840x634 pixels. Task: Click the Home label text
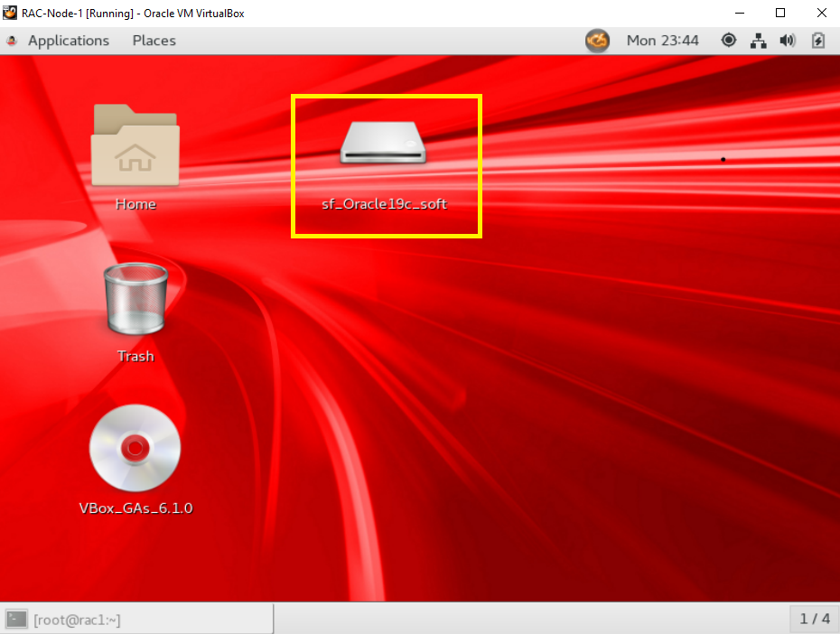(x=135, y=204)
